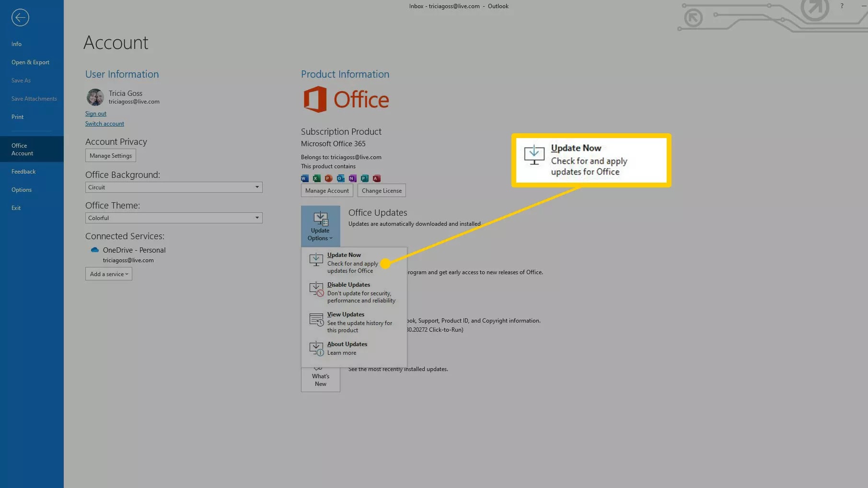The image size is (868, 488).
Task: Click the Switch account link
Action: tap(104, 124)
